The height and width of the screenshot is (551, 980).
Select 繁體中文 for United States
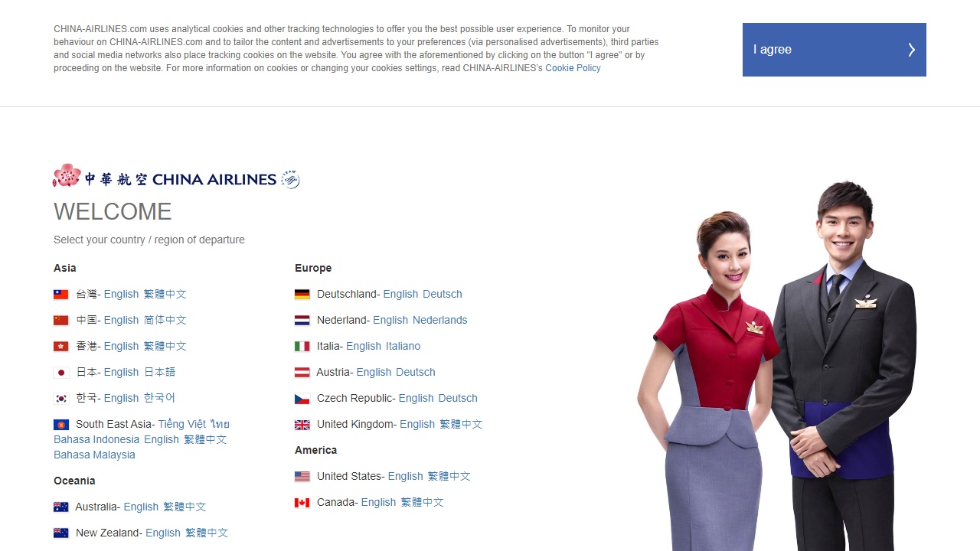click(x=449, y=476)
